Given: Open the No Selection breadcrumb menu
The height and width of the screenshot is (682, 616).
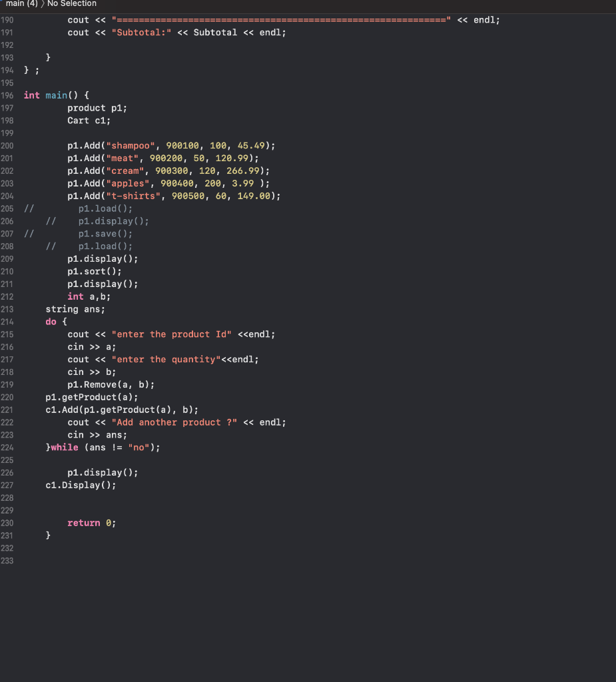Looking at the screenshot, I should (72, 3).
